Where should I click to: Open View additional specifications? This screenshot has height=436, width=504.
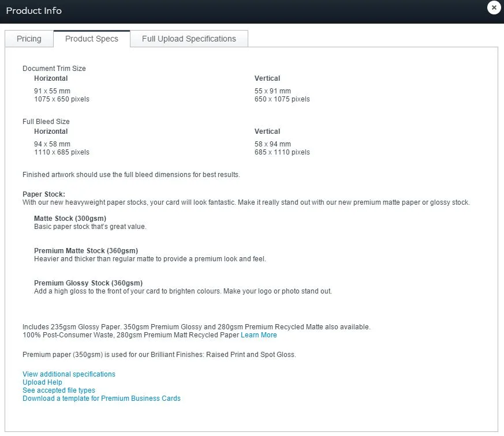point(69,374)
